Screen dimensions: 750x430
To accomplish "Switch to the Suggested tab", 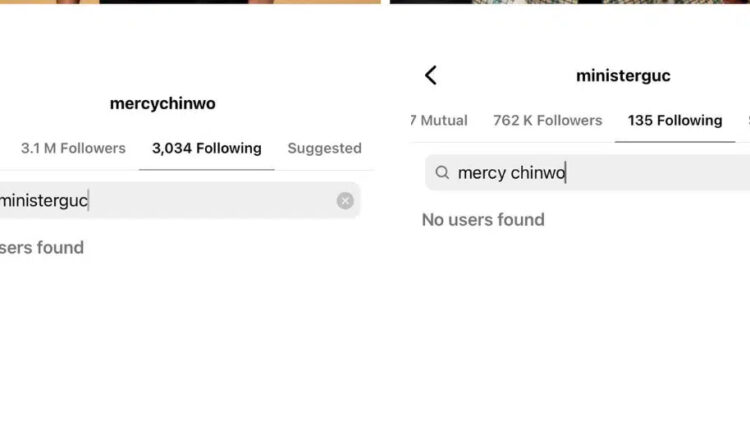I will tap(324, 148).
